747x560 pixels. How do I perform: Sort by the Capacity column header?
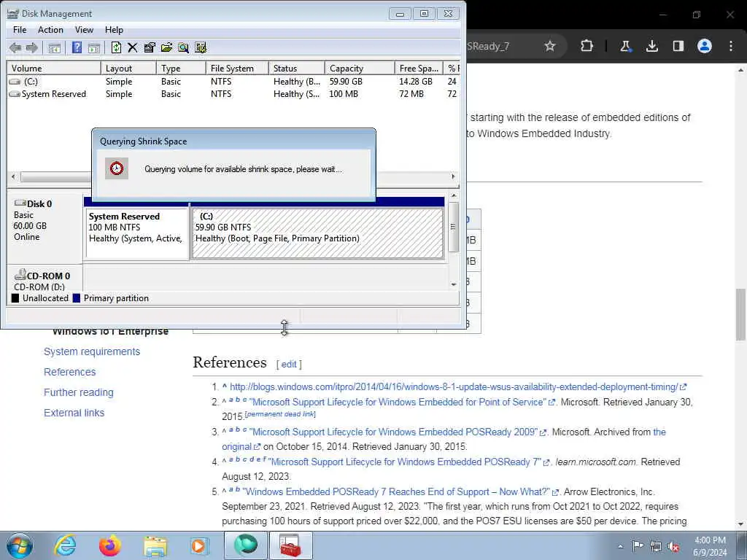[360, 68]
